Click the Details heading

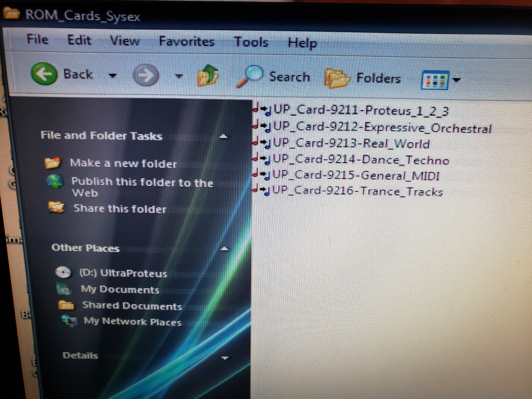pos(80,355)
